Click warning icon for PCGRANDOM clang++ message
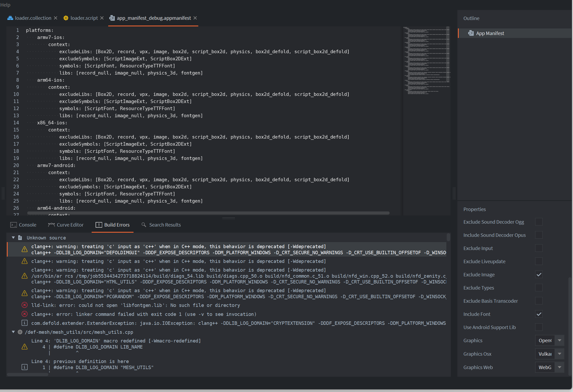This screenshot has height=392, width=573. (24, 293)
